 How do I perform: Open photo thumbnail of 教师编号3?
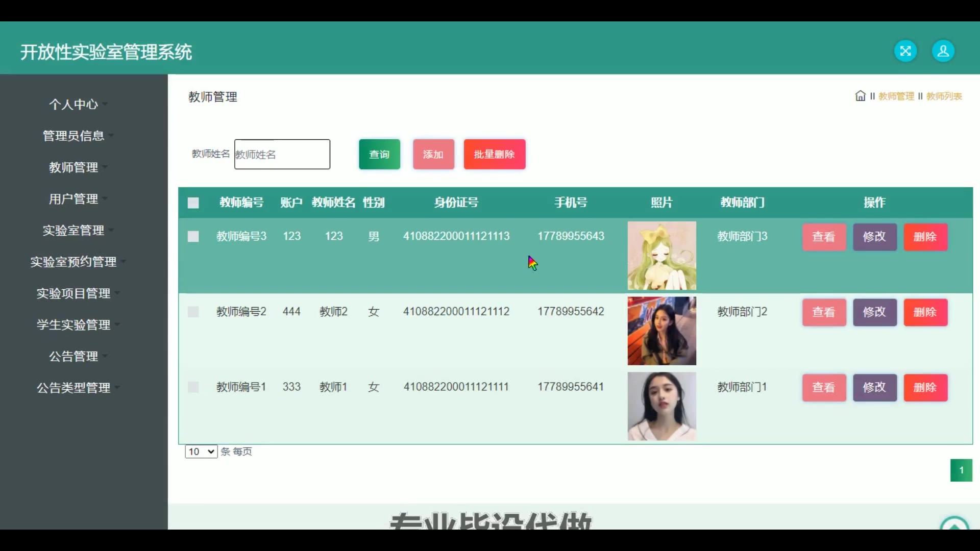coord(661,256)
